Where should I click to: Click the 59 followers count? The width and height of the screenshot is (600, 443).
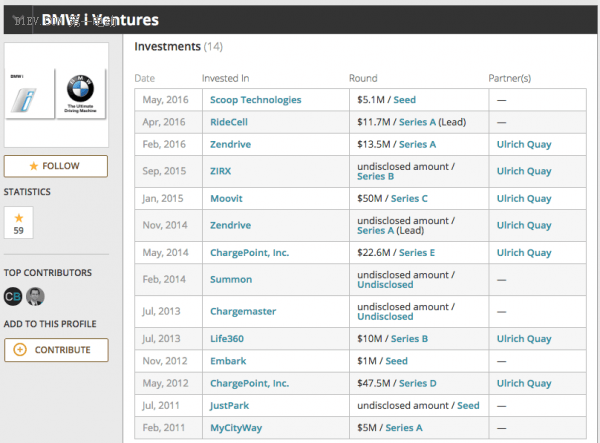(x=19, y=231)
